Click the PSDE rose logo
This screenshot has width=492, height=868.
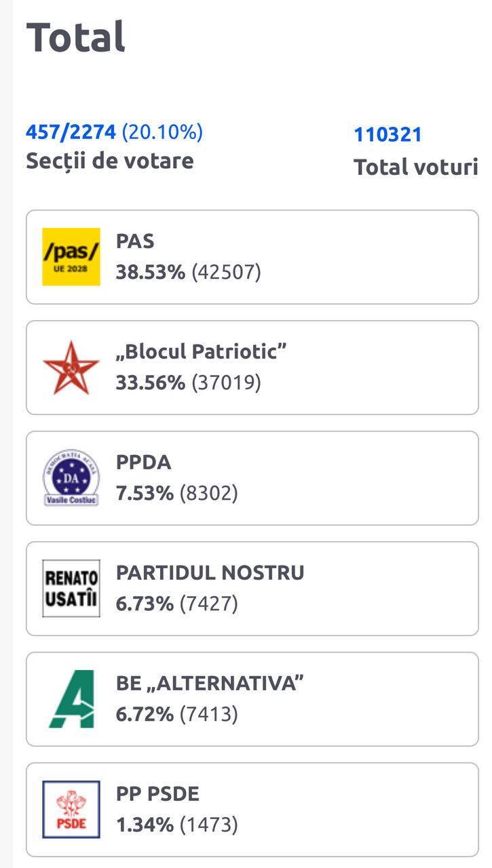[x=71, y=809]
